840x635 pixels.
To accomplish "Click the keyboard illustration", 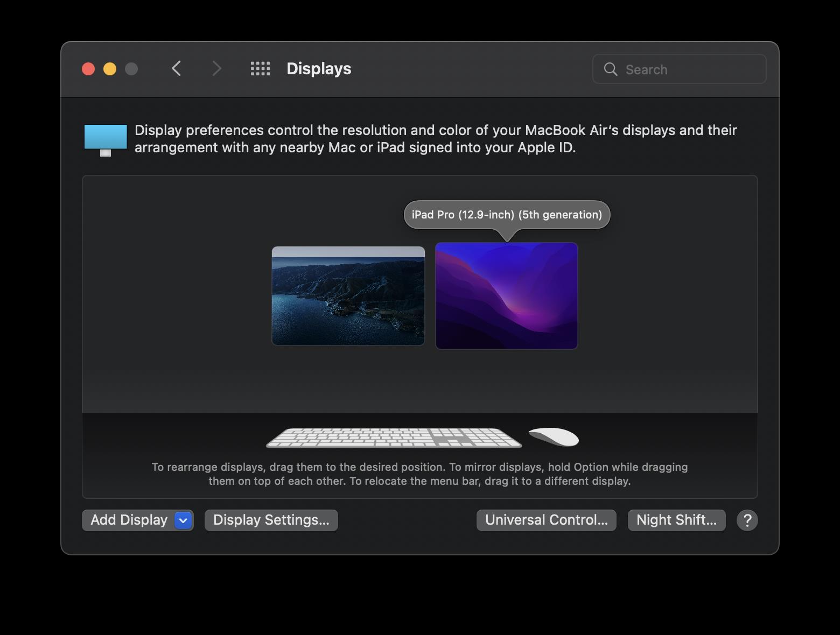I will 394,438.
